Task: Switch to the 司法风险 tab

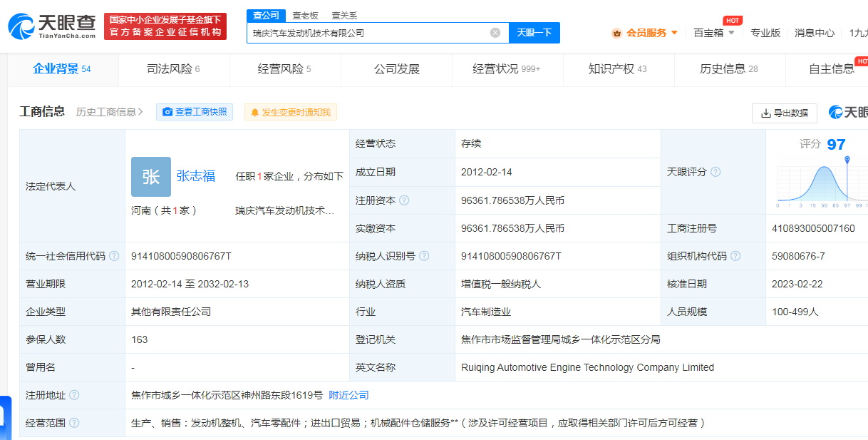Action: pyautogui.click(x=173, y=69)
